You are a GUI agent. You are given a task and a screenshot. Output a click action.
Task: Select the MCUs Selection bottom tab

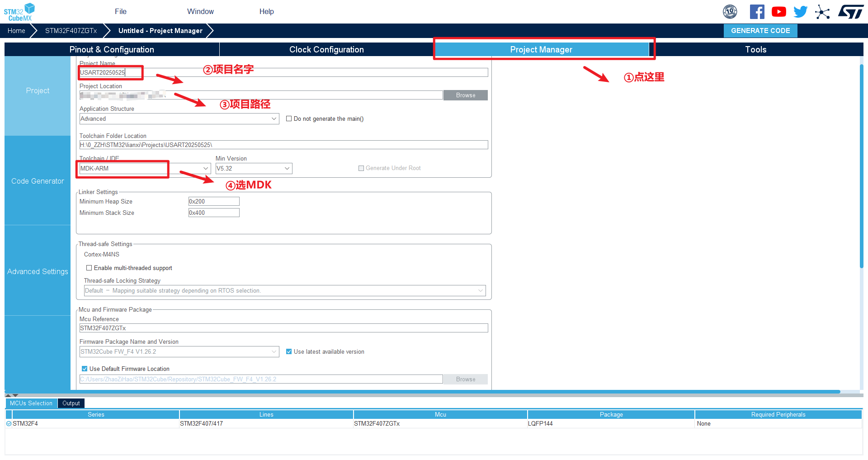(x=31, y=403)
